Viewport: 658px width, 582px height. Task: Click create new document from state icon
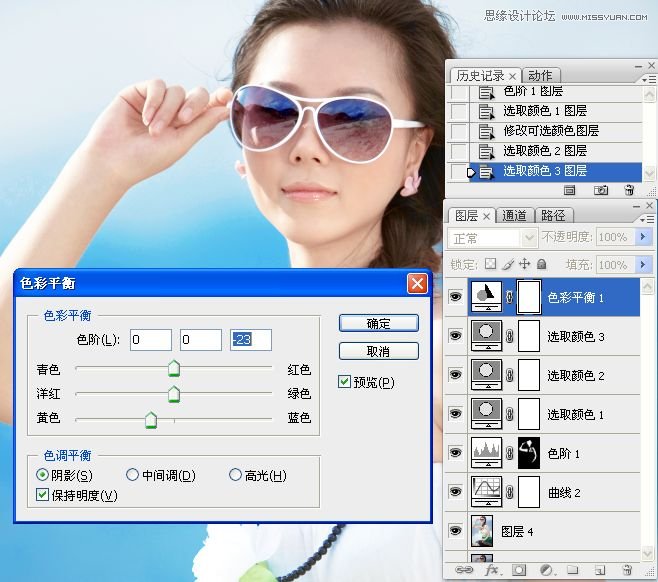570,189
